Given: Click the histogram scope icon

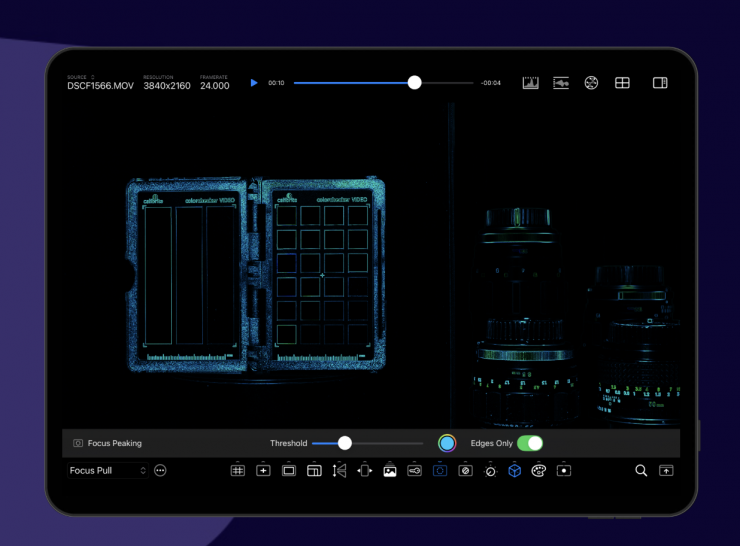Looking at the screenshot, I should [530, 83].
